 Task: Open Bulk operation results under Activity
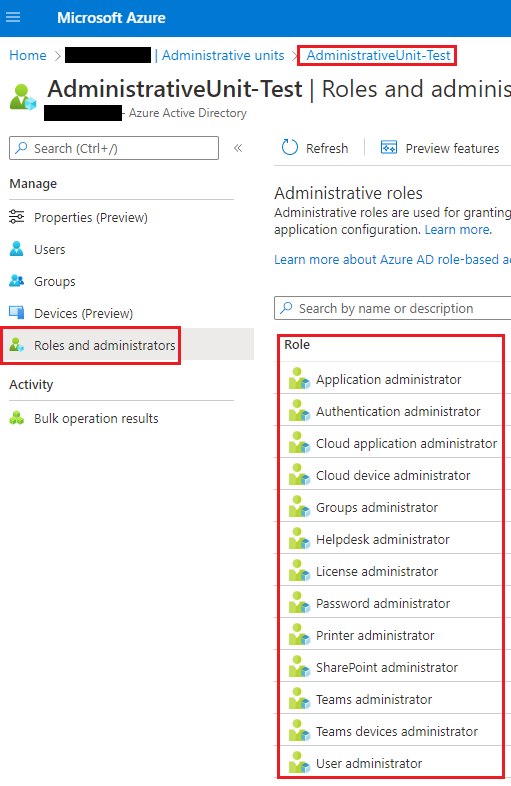coord(96,419)
